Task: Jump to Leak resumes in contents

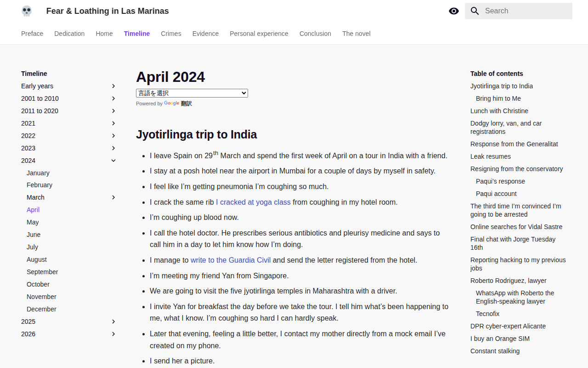Action: click(491, 156)
